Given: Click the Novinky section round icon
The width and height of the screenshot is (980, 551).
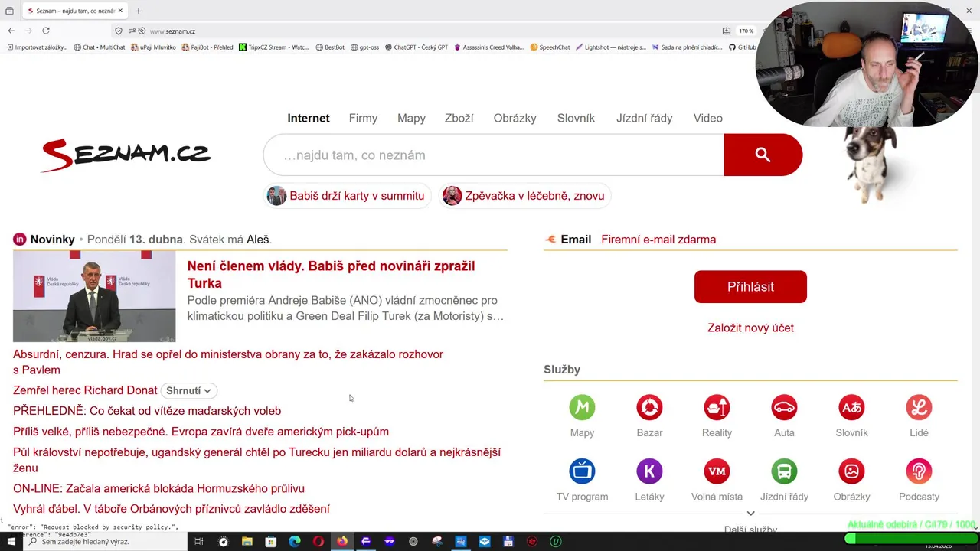Looking at the screenshot, I should 20,240.
